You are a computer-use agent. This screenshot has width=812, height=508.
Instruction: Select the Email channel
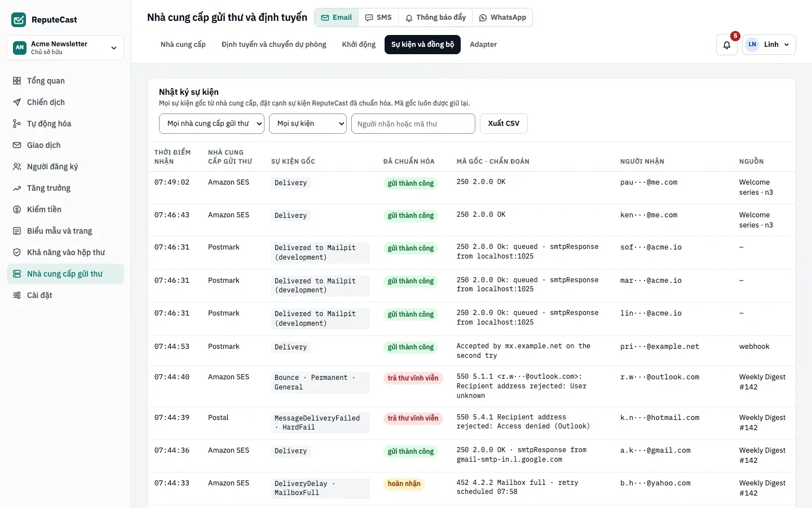pos(337,17)
